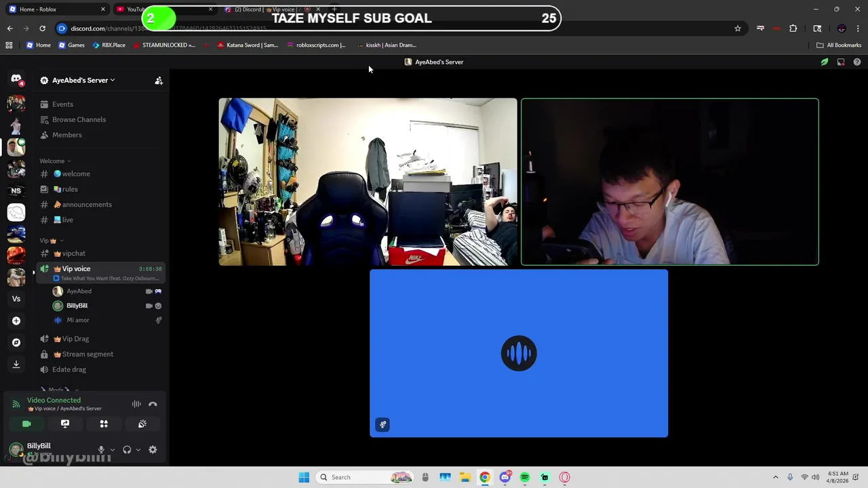
Task: Open Help question mark icon
Action: [x=857, y=62]
